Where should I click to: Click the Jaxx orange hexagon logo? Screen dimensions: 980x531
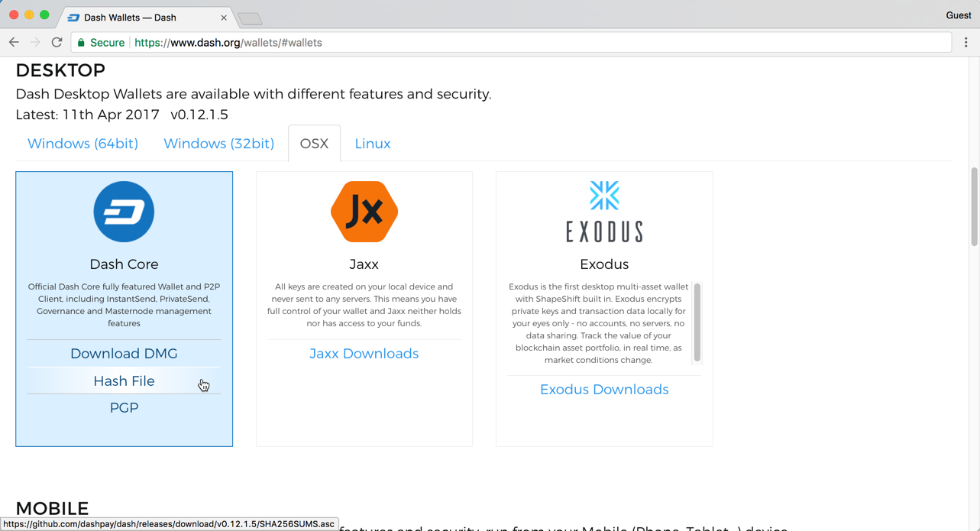click(364, 212)
